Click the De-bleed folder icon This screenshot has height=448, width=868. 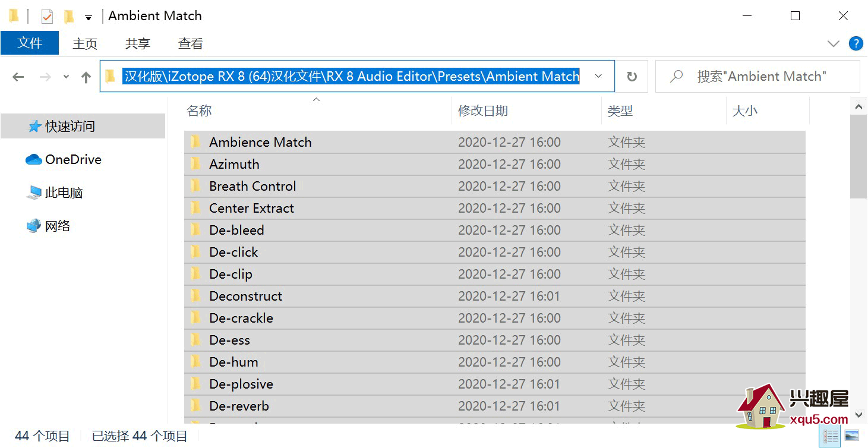coord(195,229)
